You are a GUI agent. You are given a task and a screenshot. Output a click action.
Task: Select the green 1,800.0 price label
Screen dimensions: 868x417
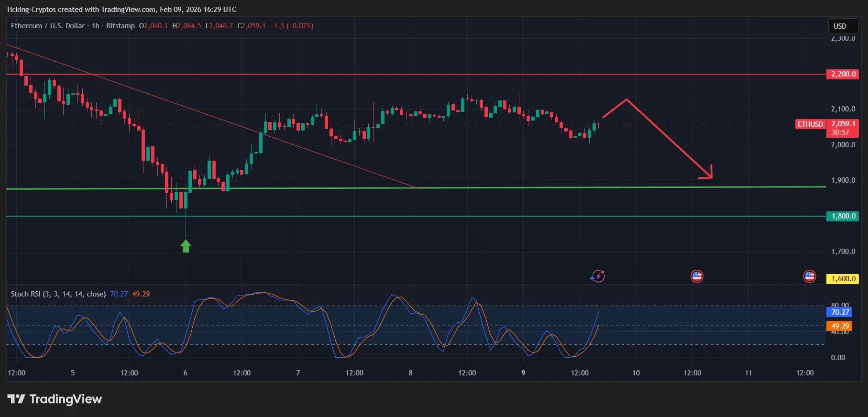tap(842, 216)
